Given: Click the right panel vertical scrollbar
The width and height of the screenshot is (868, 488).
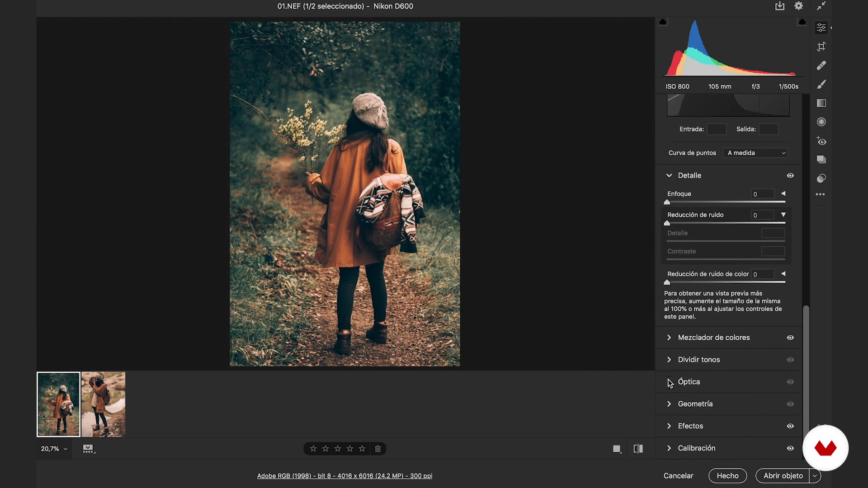Looking at the screenshot, I should click(x=806, y=371).
